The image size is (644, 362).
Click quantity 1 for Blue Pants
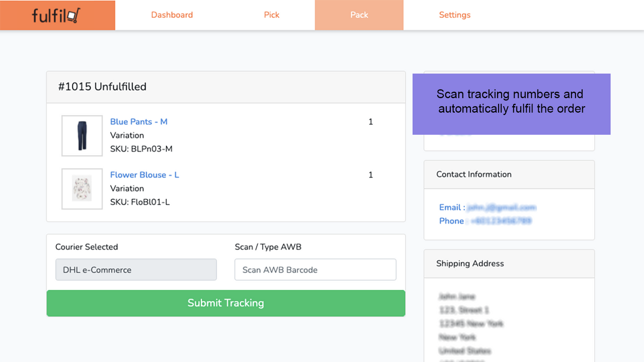(371, 122)
